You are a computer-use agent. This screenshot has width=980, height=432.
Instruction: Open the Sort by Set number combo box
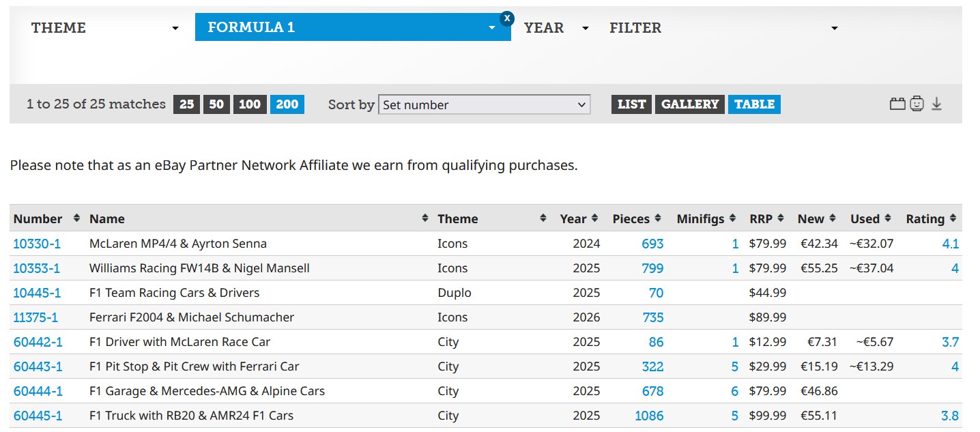point(484,105)
